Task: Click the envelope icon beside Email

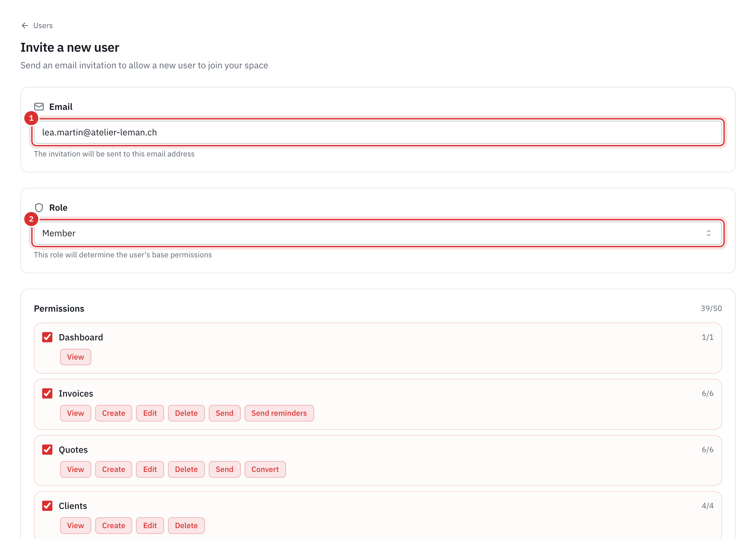Action: (x=39, y=107)
